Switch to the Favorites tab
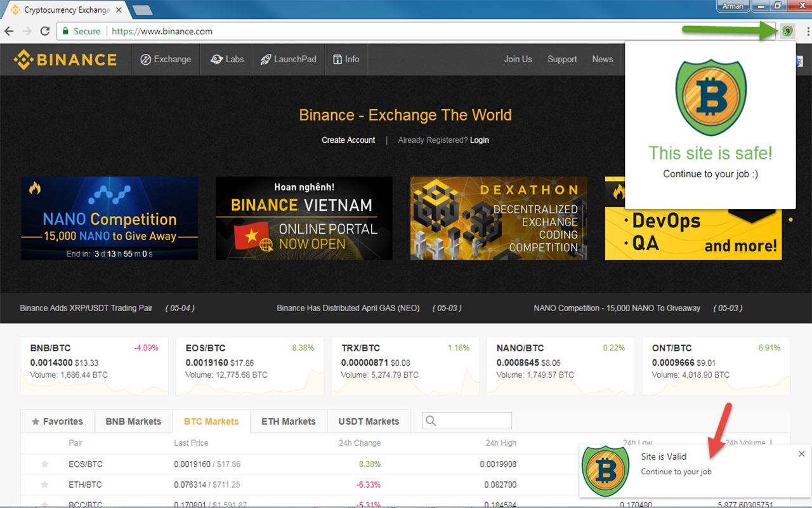The height and width of the screenshot is (508, 812). point(57,422)
